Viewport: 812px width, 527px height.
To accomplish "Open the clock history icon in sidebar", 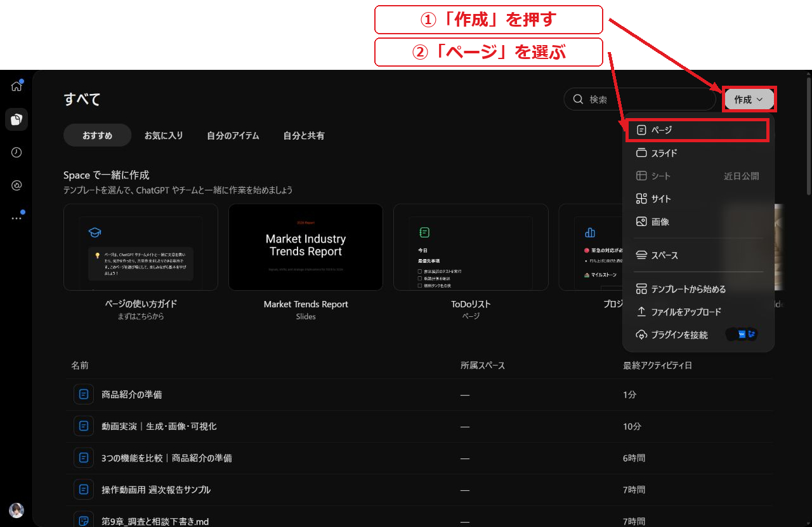I will click(16, 152).
